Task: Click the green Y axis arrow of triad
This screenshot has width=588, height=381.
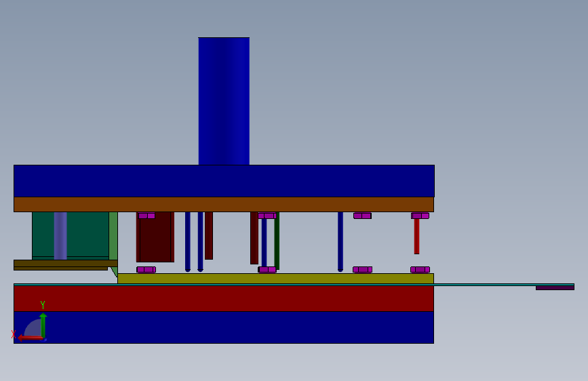Action: pos(43,325)
